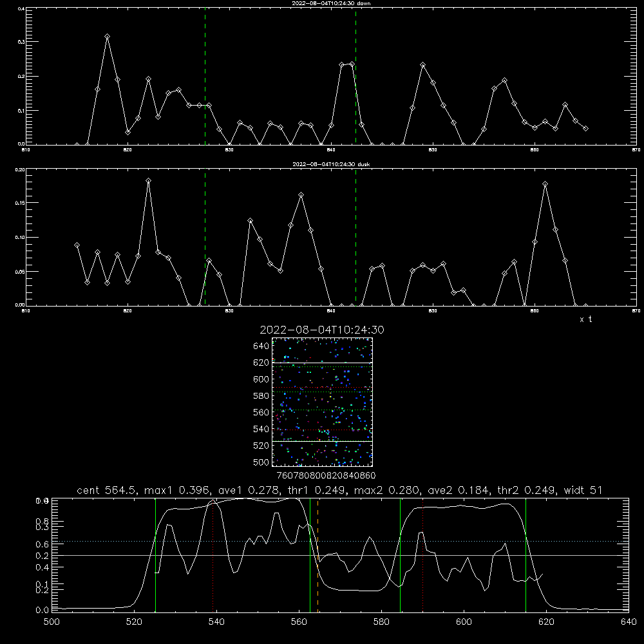Click the solid horizontal 0.2 line in the bottom plot
This screenshot has height=644, width=644.
tap(340, 555)
